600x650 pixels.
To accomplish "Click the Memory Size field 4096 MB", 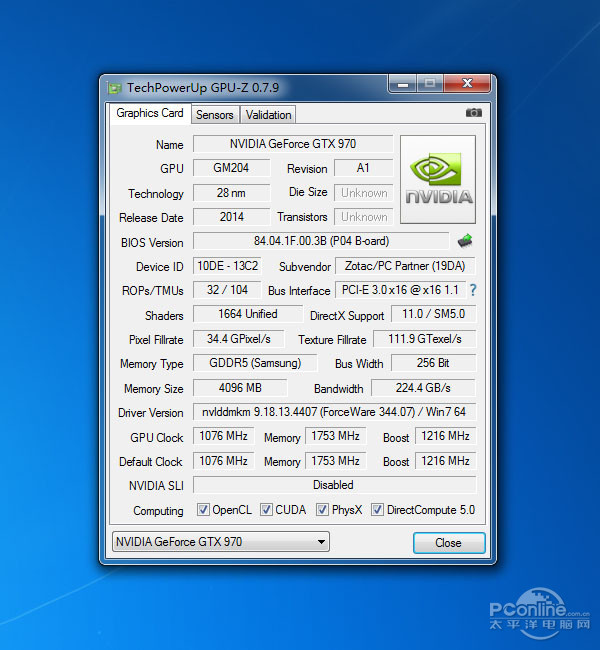I will coord(240,388).
